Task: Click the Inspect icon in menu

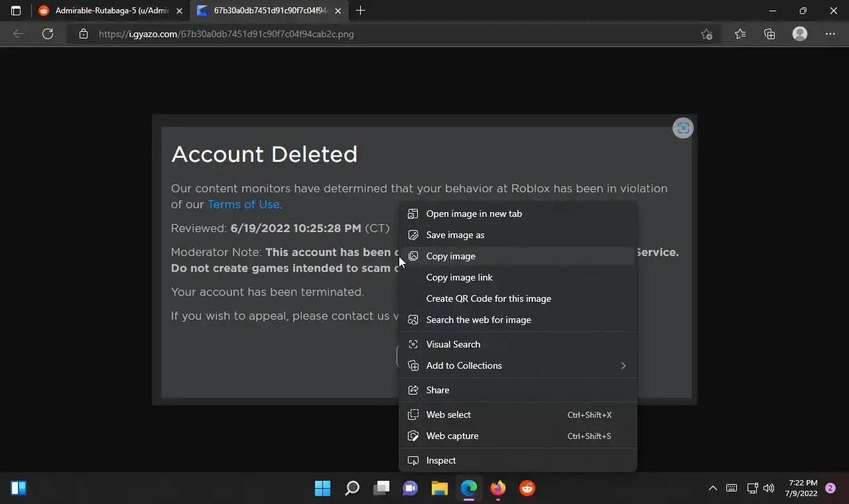Action: (413, 460)
